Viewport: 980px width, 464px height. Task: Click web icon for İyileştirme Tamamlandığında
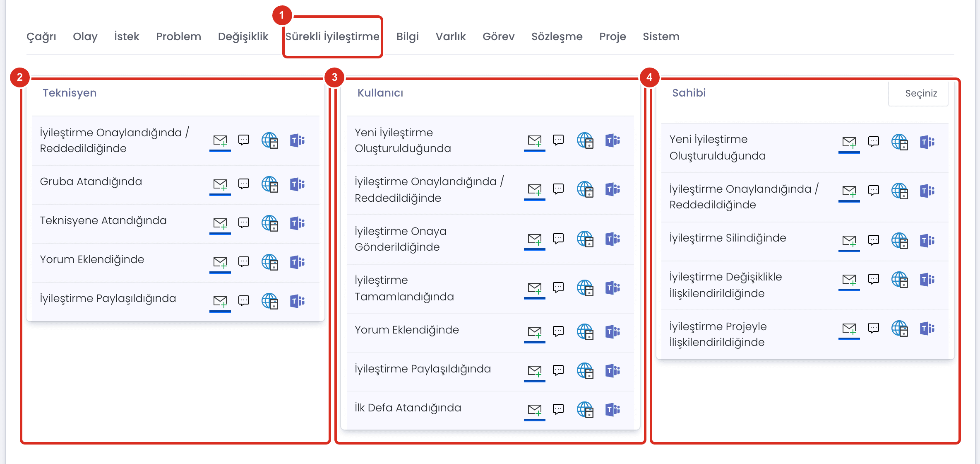click(x=585, y=288)
